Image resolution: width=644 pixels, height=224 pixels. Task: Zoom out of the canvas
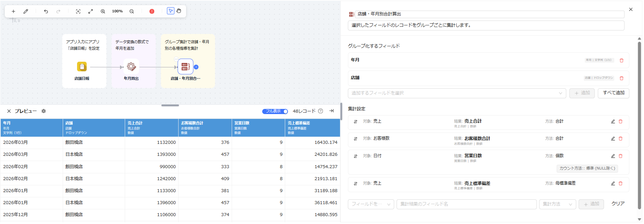click(x=132, y=11)
